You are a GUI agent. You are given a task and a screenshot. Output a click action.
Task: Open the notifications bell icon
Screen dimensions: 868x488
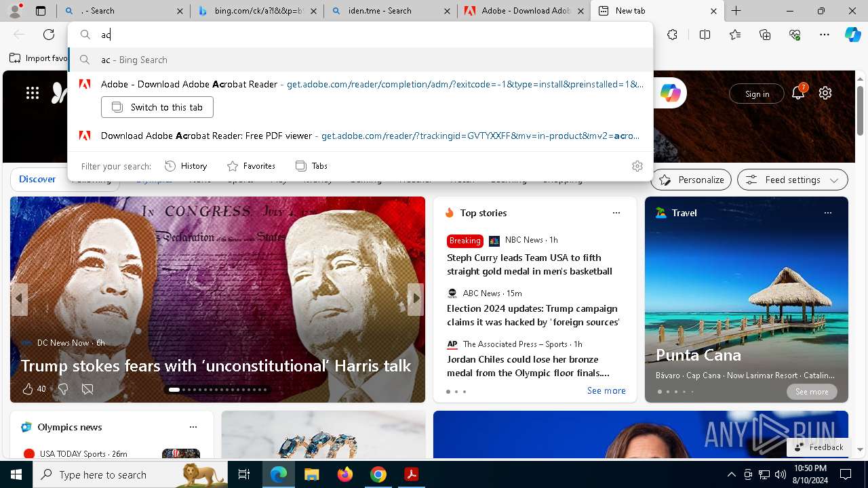pyautogui.click(x=798, y=94)
